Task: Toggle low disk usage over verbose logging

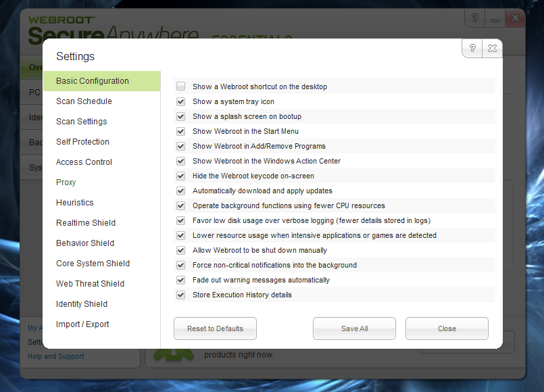Action: coord(180,220)
